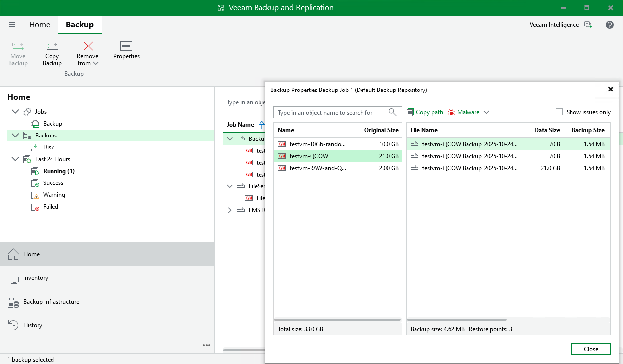The image size is (623, 364).
Task: Click the History clock icon
Action: (13, 325)
